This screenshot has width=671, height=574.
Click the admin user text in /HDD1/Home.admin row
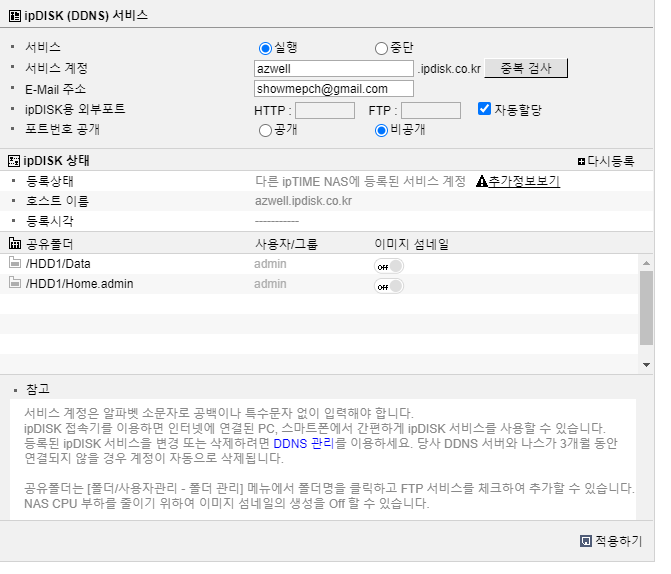click(x=270, y=284)
